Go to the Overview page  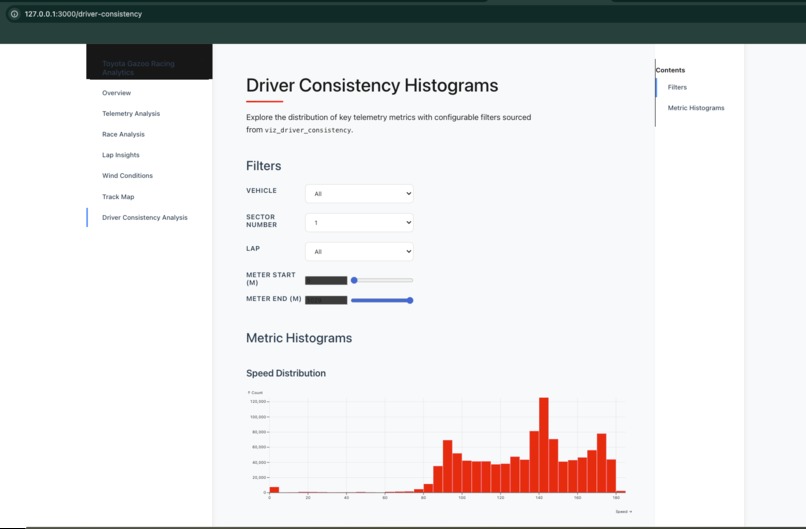pos(116,93)
